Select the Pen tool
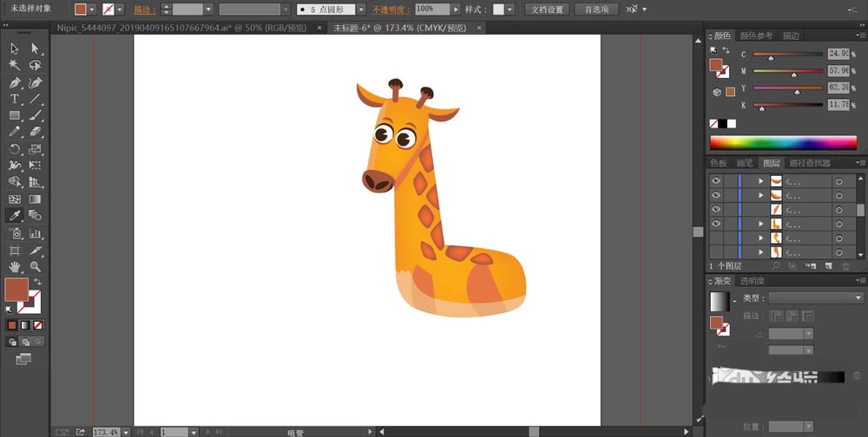This screenshot has width=868, height=437. coord(15,82)
